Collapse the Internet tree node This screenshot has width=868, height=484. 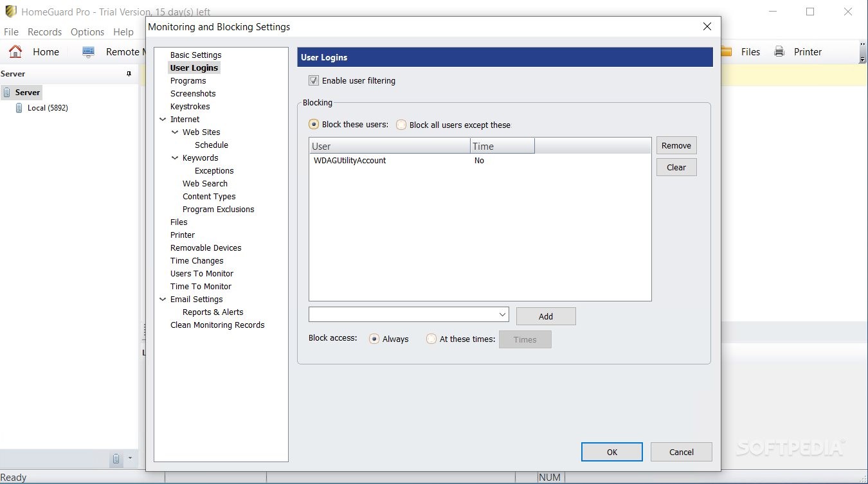tap(163, 119)
